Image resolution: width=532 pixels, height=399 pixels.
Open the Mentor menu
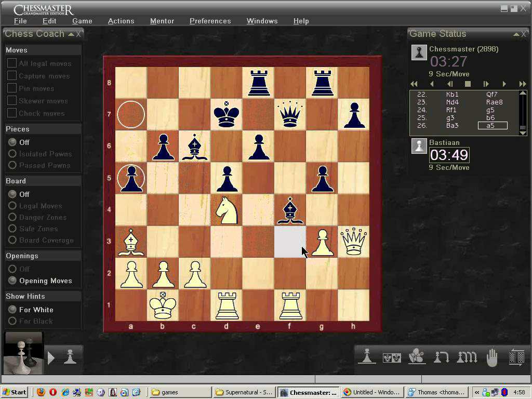162,21
